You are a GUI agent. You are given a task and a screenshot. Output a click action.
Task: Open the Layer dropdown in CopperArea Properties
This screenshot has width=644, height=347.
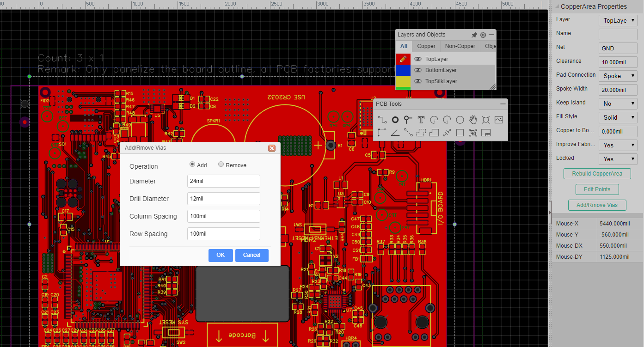618,20
